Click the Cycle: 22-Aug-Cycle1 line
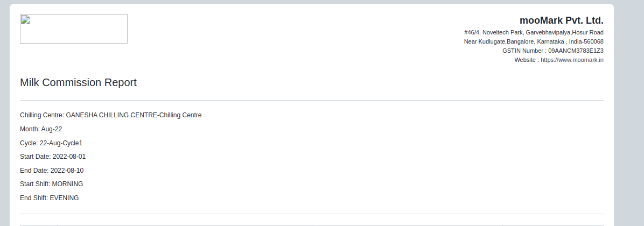Viewport: 644px width, 226px height. (x=51, y=143)
